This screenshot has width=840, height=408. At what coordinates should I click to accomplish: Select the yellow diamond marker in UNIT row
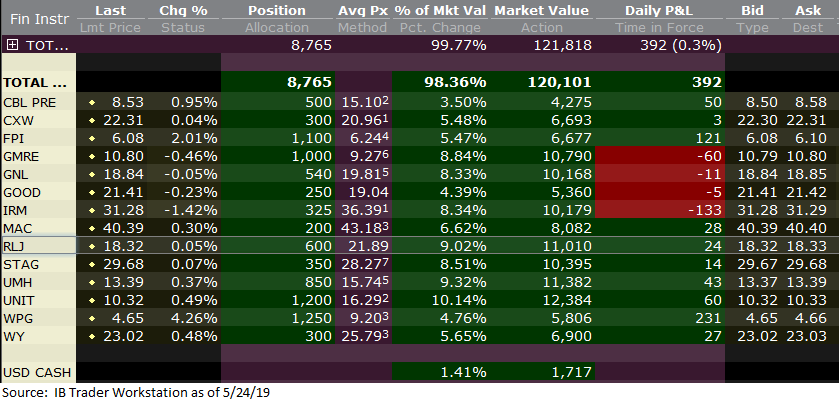point(91,300)
